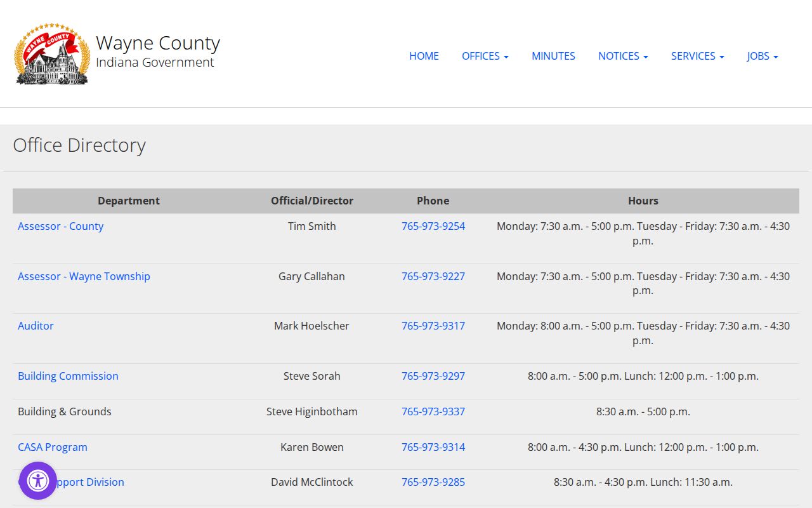
Task: Call Assessor - County at 765-973-9254
Action: [x=433, y=226]
